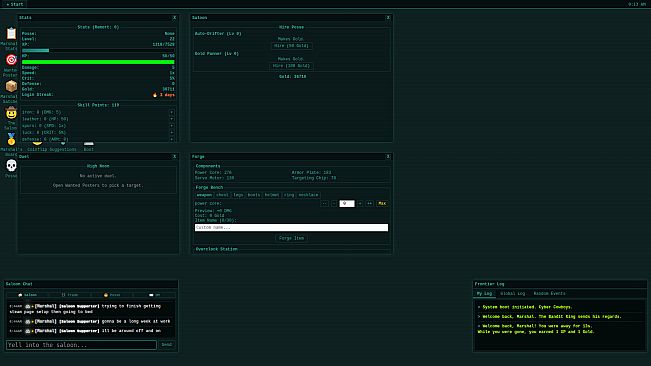Close the Stats window

(174, 18)
